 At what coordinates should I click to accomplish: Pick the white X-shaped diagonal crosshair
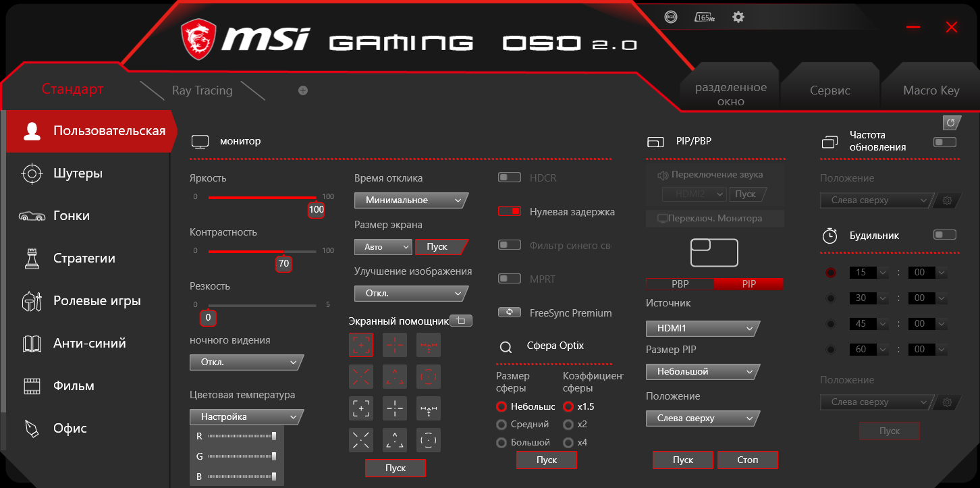[361, 440]
